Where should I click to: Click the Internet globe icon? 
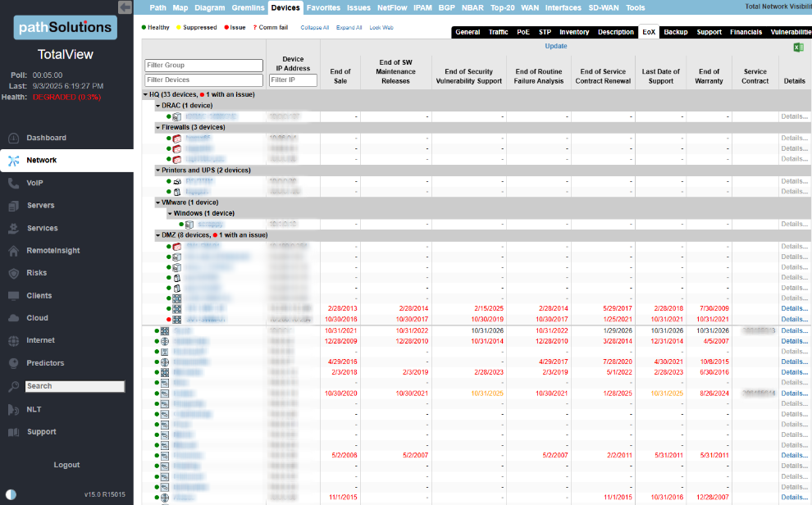(14, 340)
